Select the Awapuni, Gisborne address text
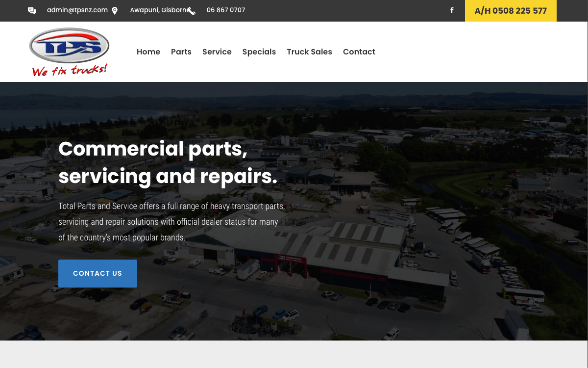 (x=159, y=10)
